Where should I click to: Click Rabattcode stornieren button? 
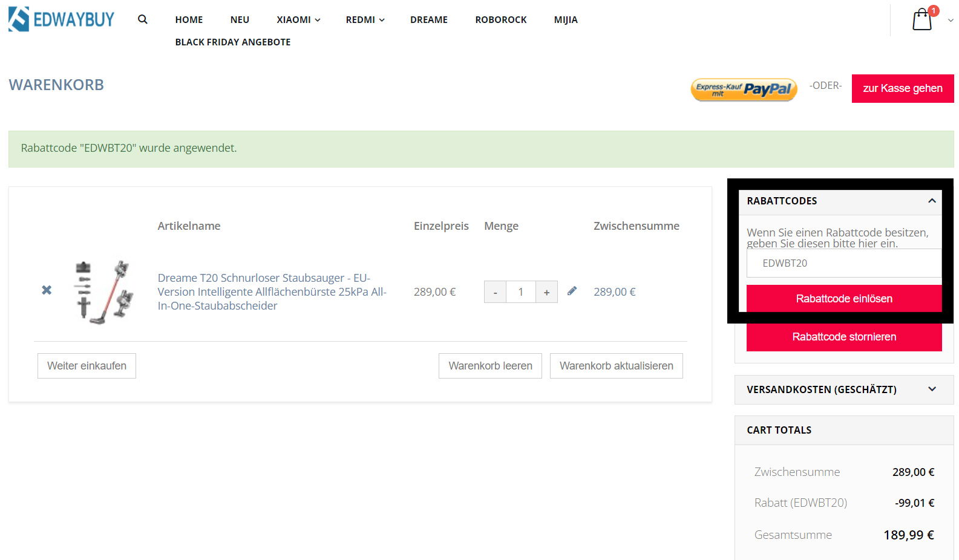click(x=844, y=337)
